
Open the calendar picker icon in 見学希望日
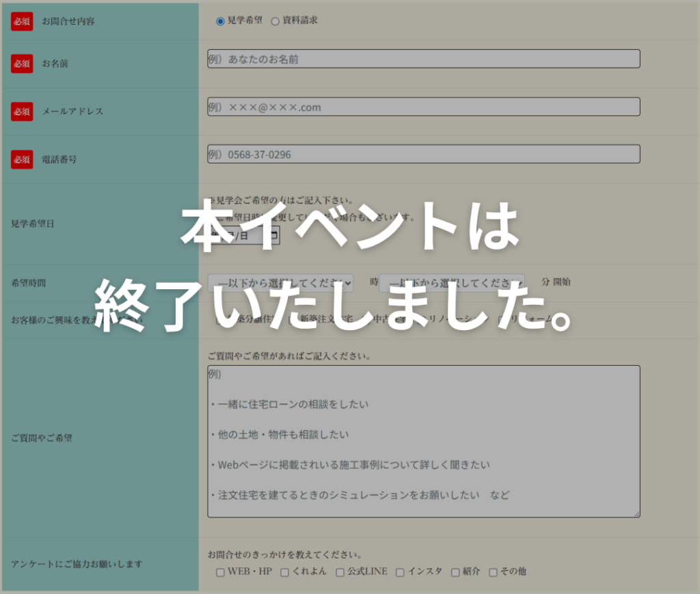click(x=274, y=236)
